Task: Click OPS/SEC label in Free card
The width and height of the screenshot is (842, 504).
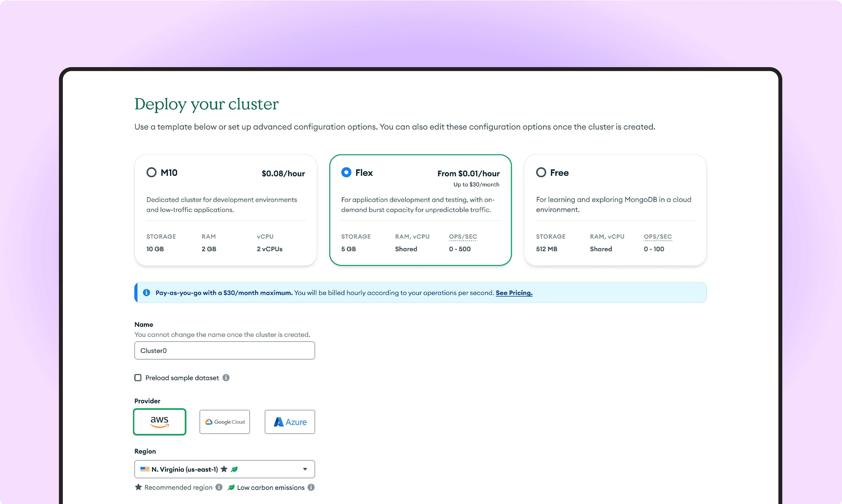Action: (657, 236)
